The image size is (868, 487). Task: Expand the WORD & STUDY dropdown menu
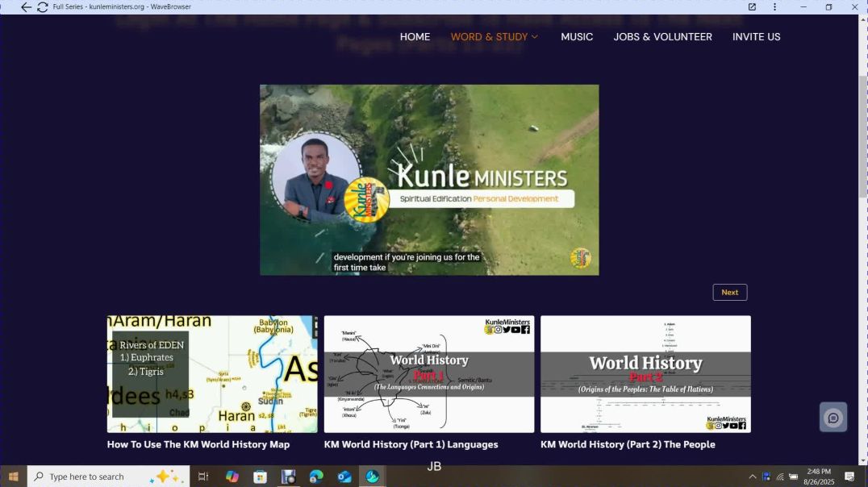(494, 36)
